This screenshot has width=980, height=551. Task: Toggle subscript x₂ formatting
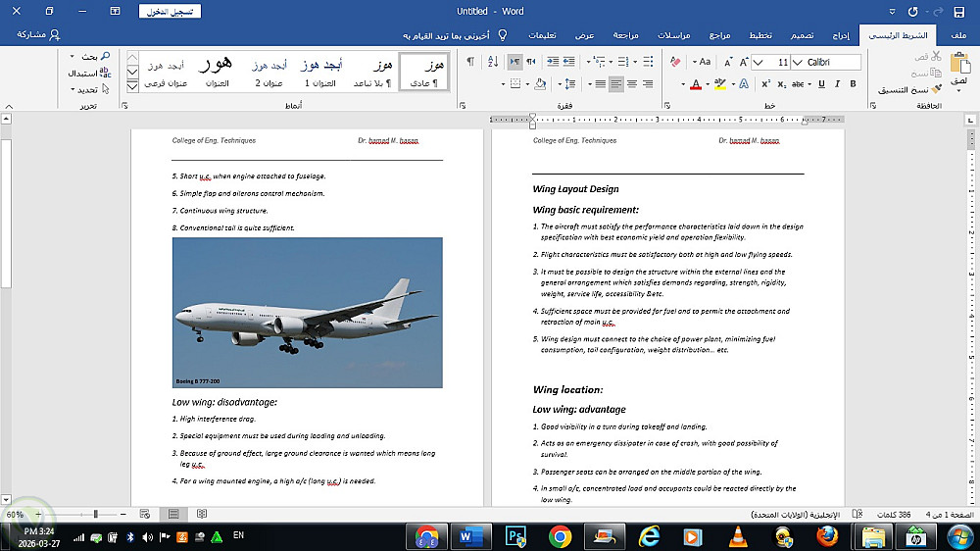click(782, 83)
